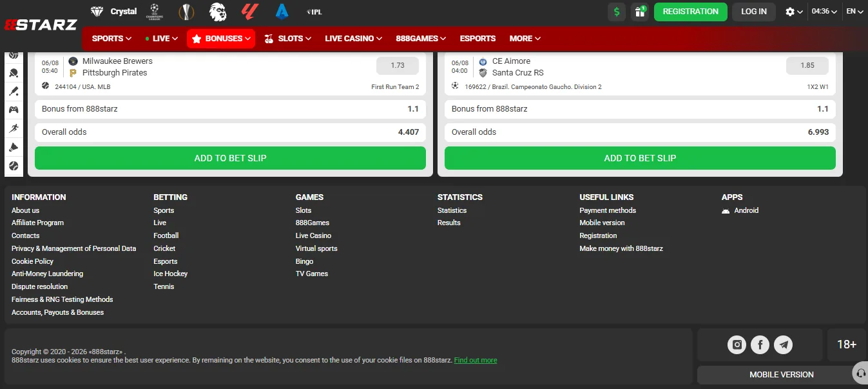Open the About us footer link
Image resolution: width=868 pixels, height=389 pixels.
25,210
